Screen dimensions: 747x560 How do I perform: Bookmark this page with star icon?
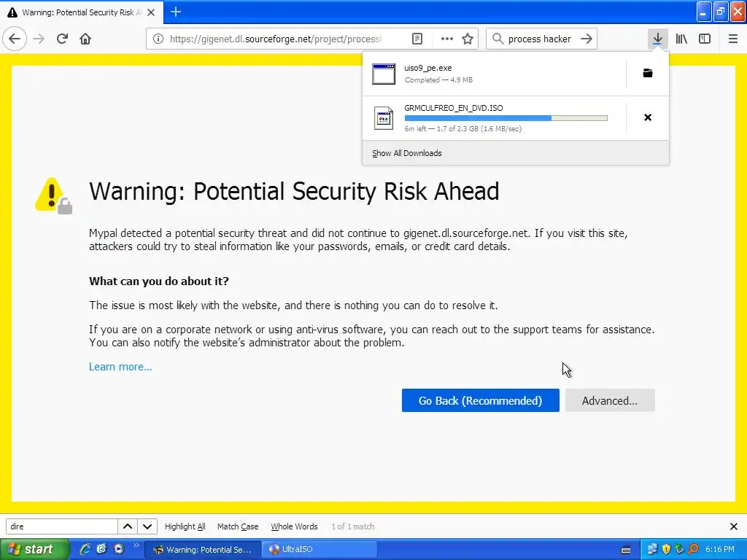[468, 39]
